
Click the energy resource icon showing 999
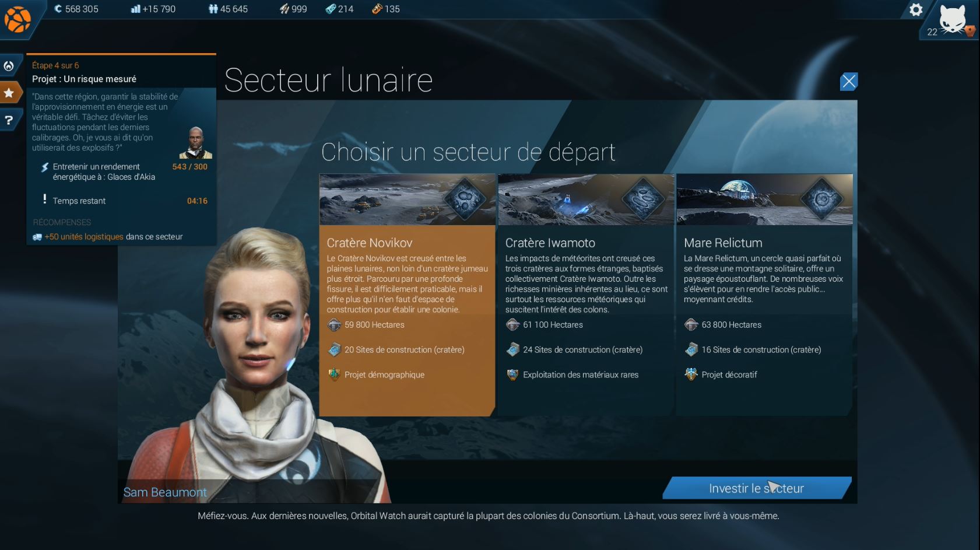click(x=284, y=9)
